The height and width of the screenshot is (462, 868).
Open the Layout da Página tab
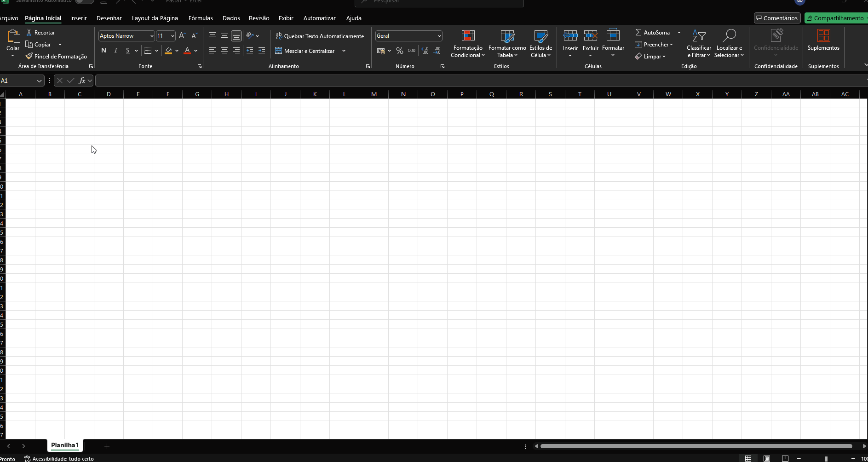click(155, 18)
